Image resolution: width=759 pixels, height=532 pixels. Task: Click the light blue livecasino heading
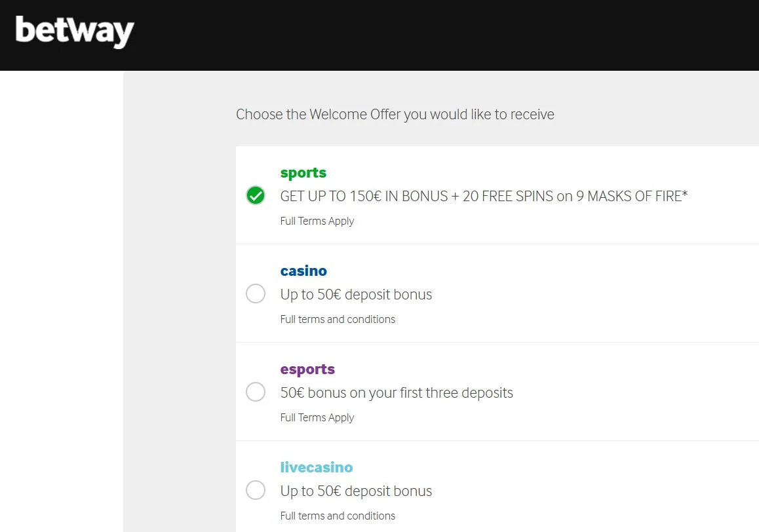coord(317,468)
